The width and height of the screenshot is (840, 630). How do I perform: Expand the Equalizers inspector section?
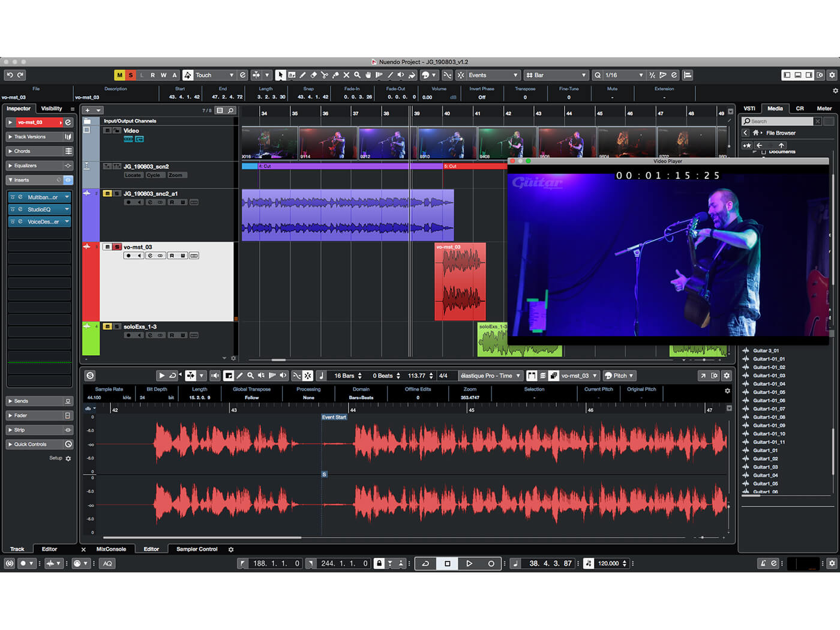[26, 166]
